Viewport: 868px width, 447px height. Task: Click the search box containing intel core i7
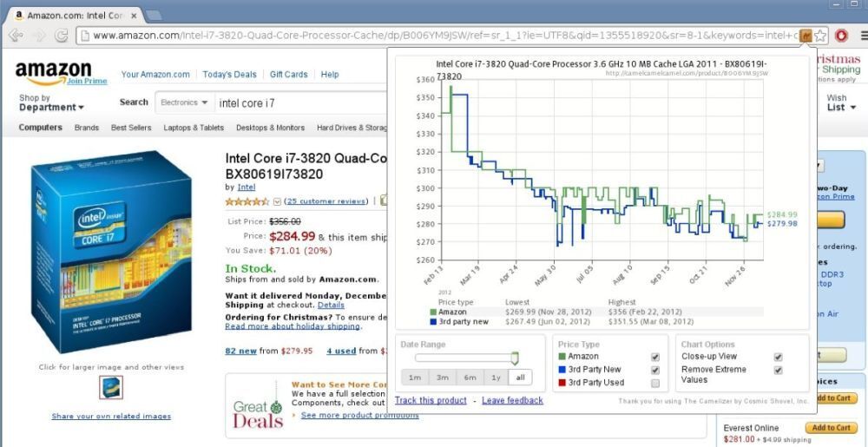pyautogui.click(x=302, y=103)
